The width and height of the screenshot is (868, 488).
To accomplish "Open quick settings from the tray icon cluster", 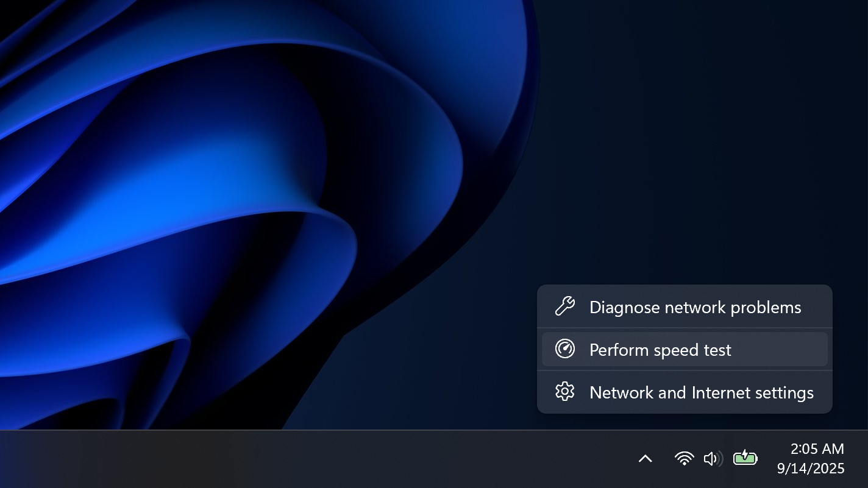I will click(713, 458).
